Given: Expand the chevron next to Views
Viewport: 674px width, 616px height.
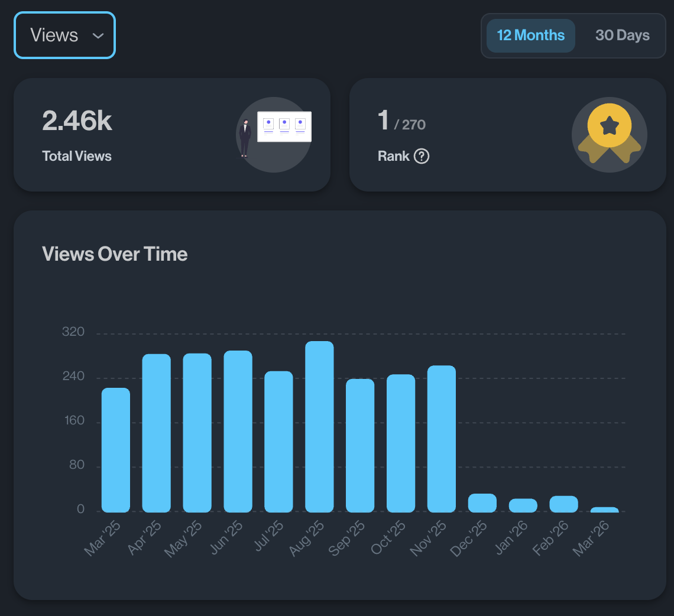Looking at the screenshot, I should click(x=98, y=35).
